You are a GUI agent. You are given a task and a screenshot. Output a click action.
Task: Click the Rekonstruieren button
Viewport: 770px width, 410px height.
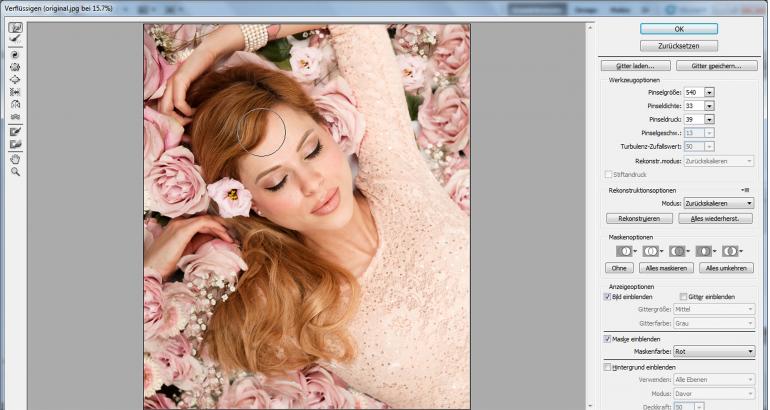[x=639, y=219]
